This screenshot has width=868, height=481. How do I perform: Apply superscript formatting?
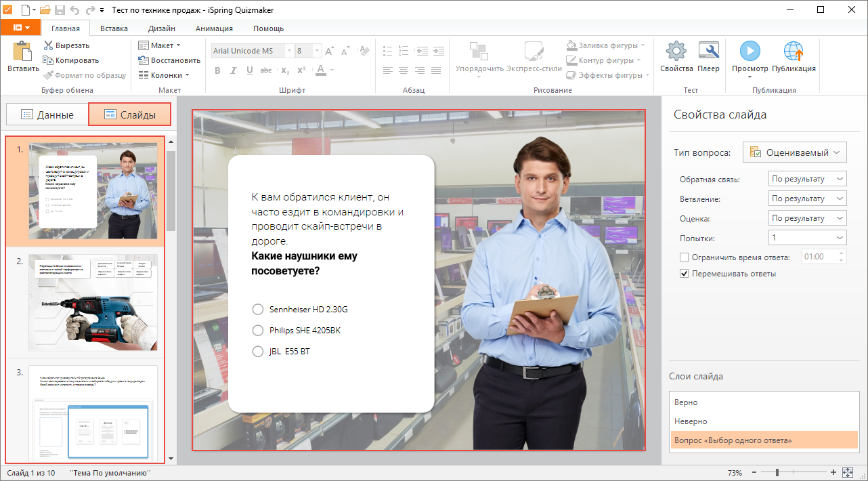click(x=301, y=70)
